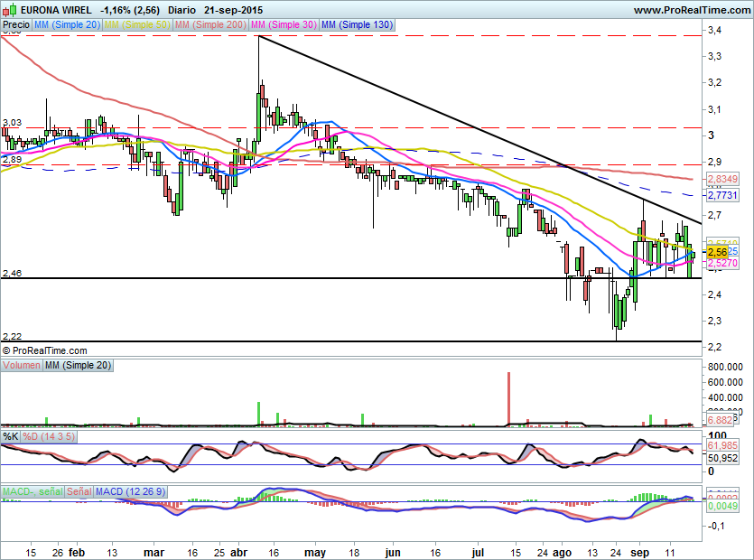The image size is (754, 560).
Task: Click the 2,7731 MM130 value tag
Action: pos(722,195)
